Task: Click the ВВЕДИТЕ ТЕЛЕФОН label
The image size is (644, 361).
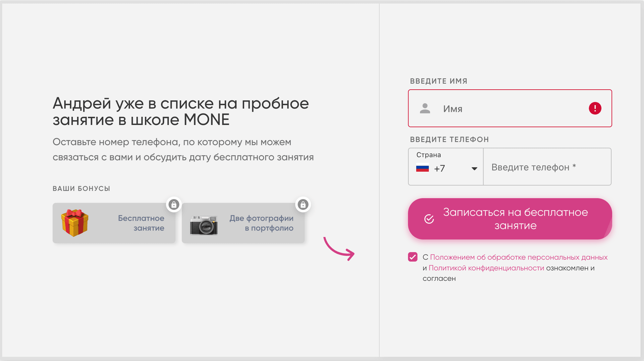Action: point(449,140)
